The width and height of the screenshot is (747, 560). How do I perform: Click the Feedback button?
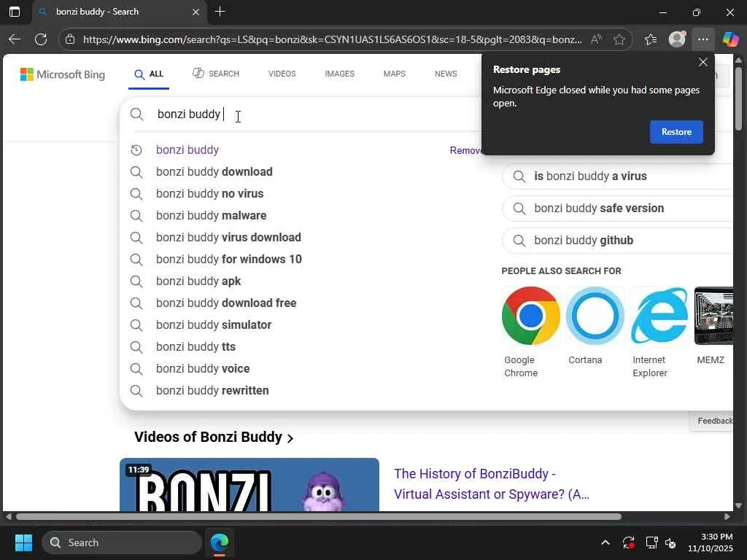[x=712, y=421]
